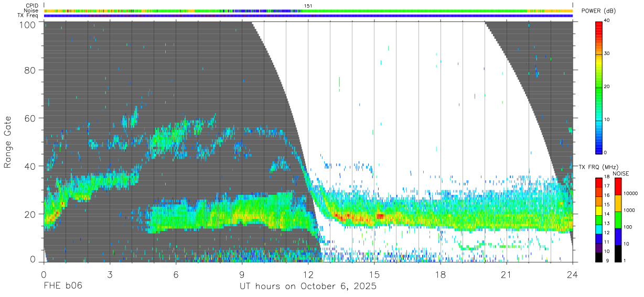Click the 'TX Freq' row label
This screenshot has height=297, width=644.
tap(28, 16)
